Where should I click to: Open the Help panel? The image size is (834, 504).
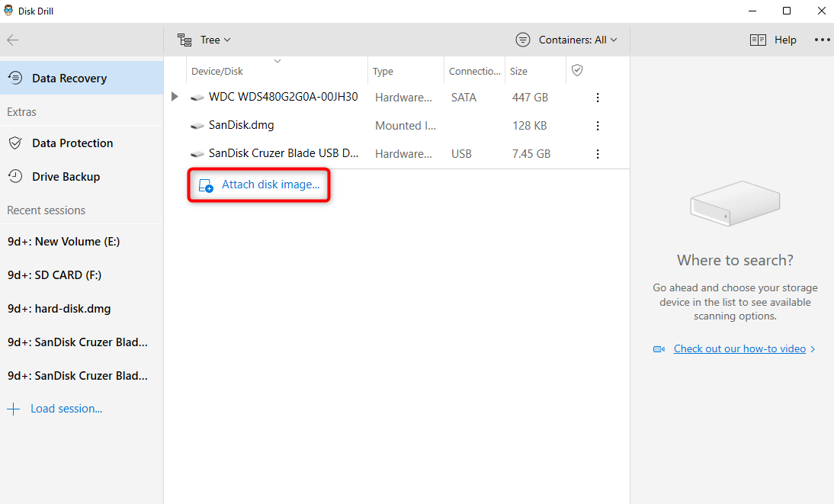pyautogui.click(x=785, y=40)
